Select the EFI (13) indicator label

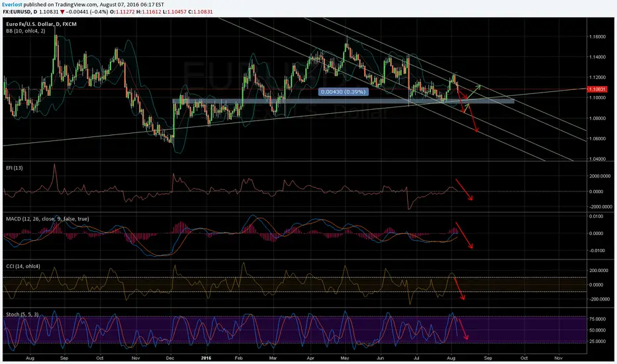coord(15,167)
